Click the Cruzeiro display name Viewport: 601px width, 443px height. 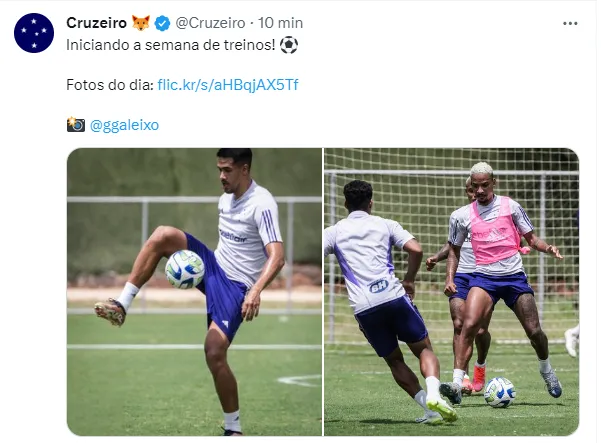(96, 23)
